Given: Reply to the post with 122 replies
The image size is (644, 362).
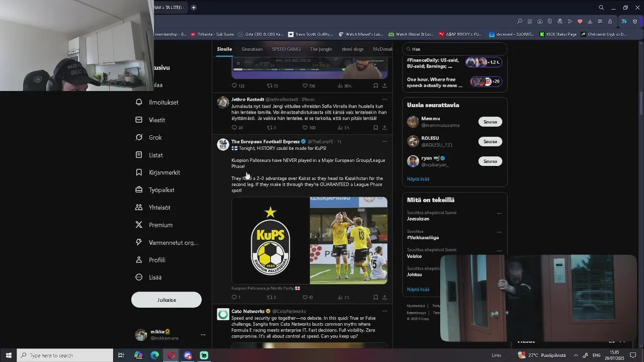Looking at the screenshot, I should tap(238, 86).
